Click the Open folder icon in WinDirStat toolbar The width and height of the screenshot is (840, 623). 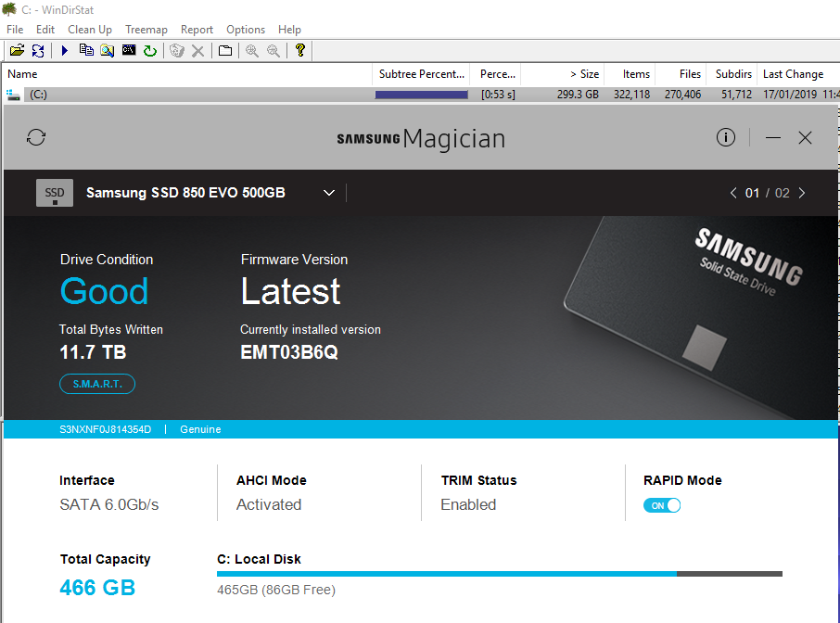click(17, 50)
